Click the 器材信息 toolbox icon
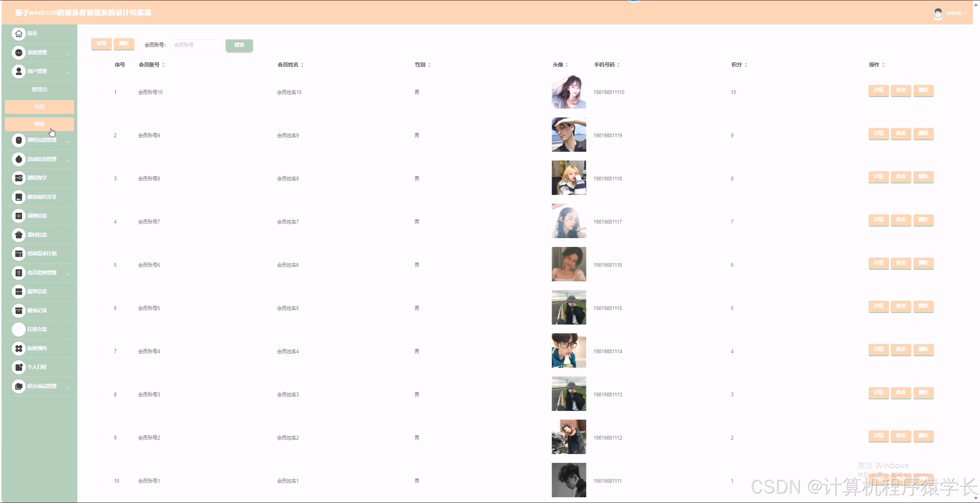Image resolution: width=980 pixels, height=503 pixels. click(x=18, y=235)
